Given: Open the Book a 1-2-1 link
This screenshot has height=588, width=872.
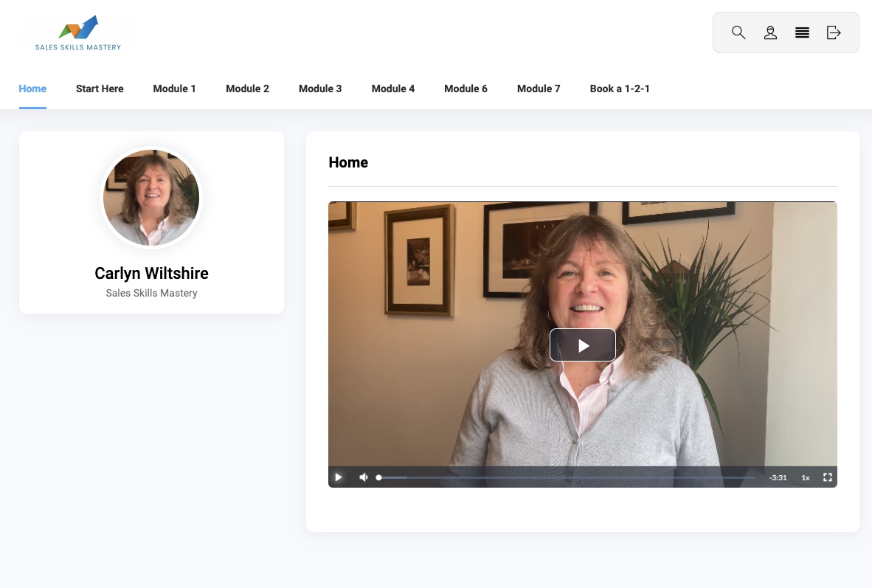Looking at the screenshot, I should (620, 89).
